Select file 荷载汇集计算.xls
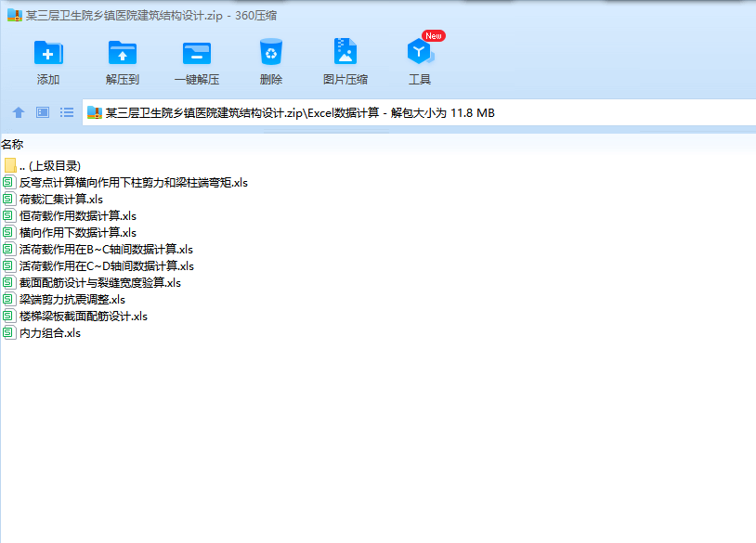This screenshot has width=756, height=543. coord(61,200)
